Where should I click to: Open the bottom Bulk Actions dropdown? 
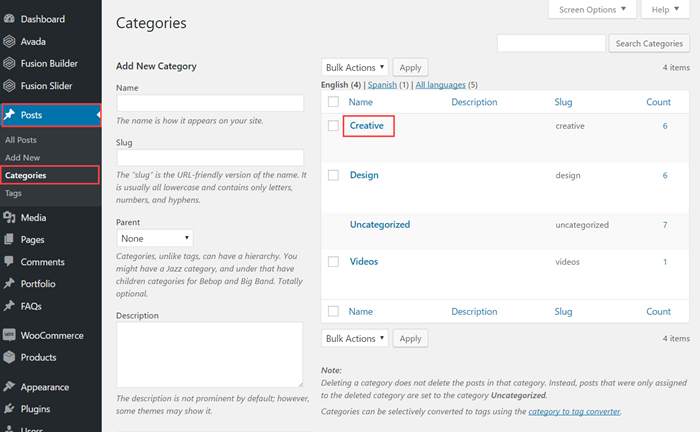pos(354,338)
